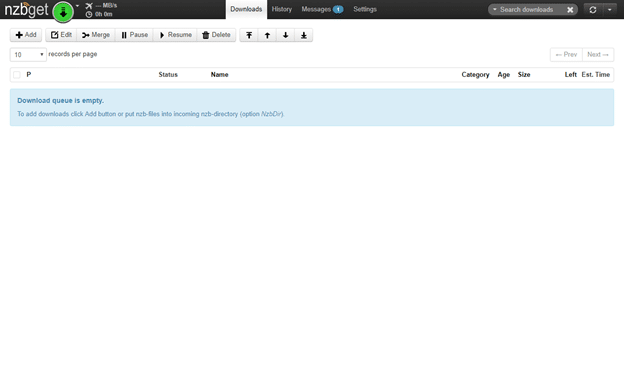Viewport: 624px width, 392px height.
Task: Click the Merge toolbar button
Action: [x=96, y=35]
